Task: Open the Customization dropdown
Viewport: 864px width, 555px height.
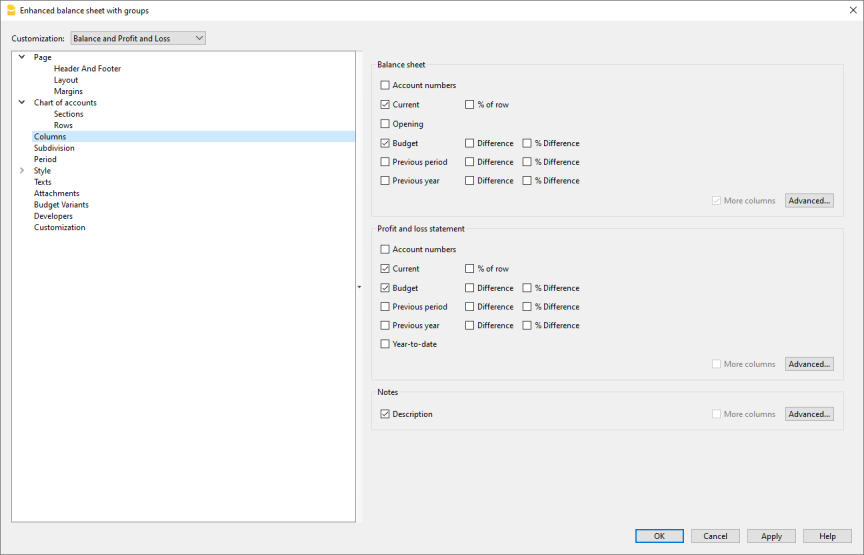Action: click(x=138, y=38)
